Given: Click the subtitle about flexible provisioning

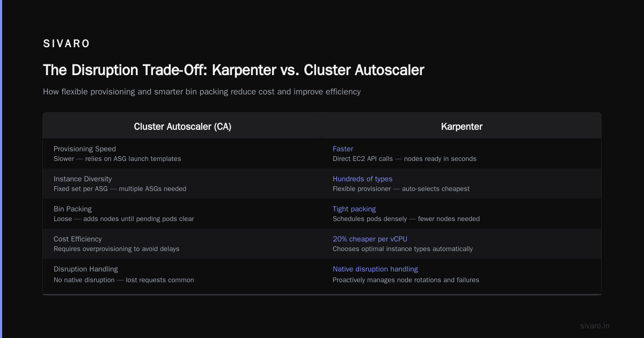Looking at the screenshot, I should click(202, 92).
